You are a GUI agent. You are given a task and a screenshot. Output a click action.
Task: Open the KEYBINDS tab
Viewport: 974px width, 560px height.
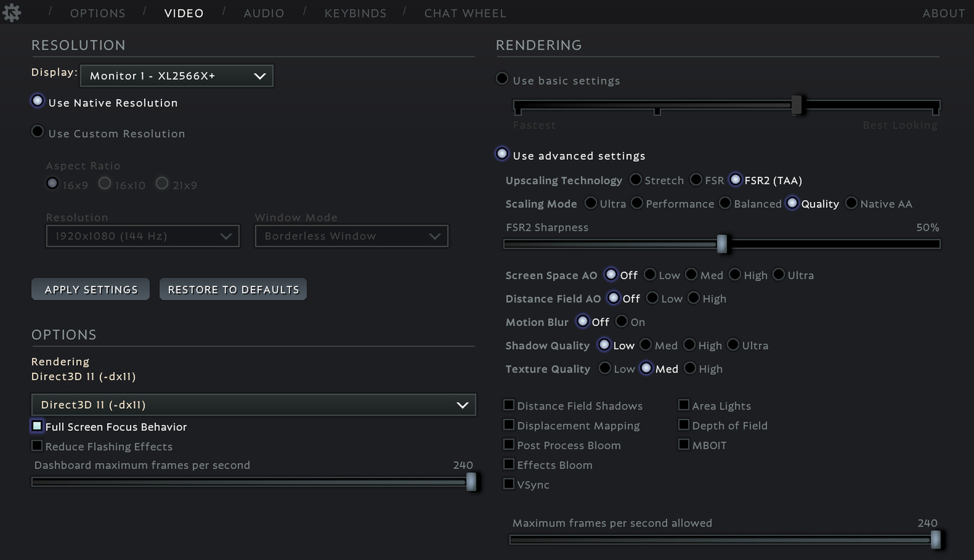[355, 13]
